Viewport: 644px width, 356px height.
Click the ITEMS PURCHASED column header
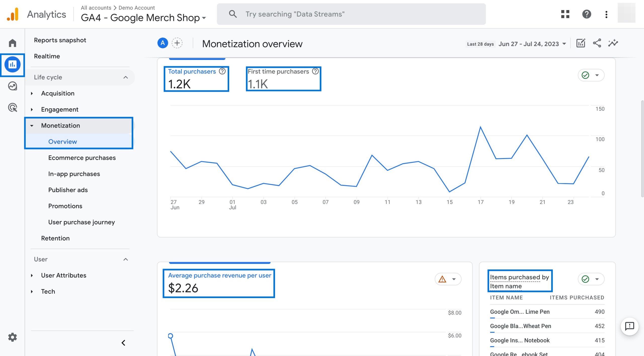(x=577, y=298)
